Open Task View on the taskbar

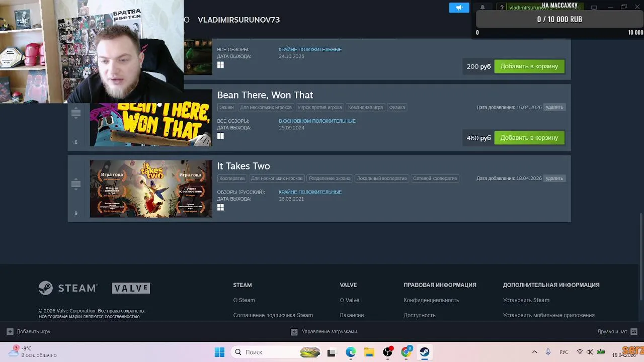point(331,352)
